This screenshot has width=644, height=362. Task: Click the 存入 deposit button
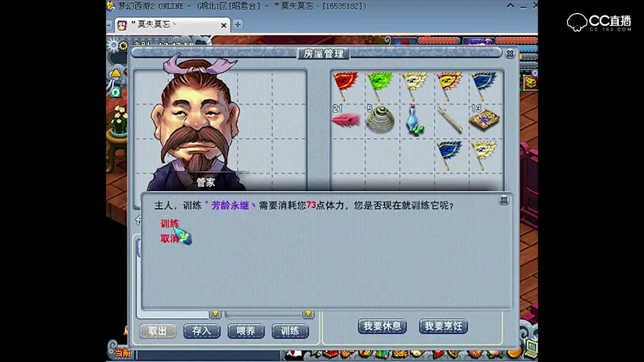202,331
